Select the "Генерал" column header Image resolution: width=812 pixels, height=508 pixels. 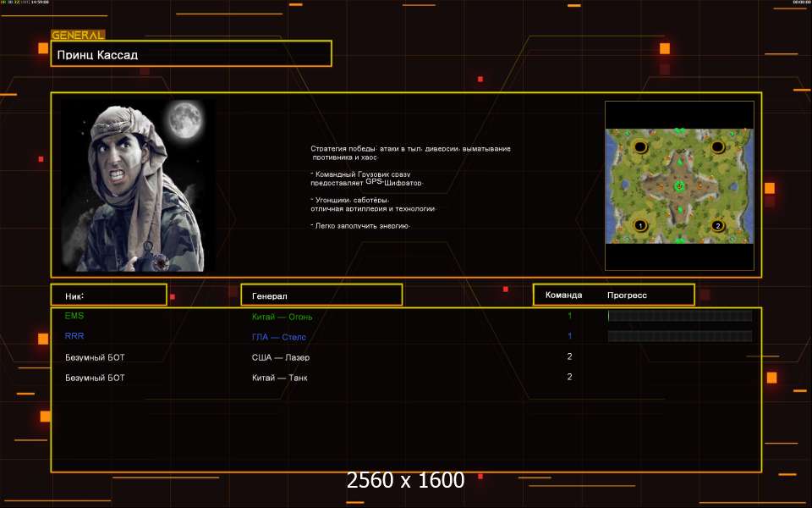click(x=321, y=295)
